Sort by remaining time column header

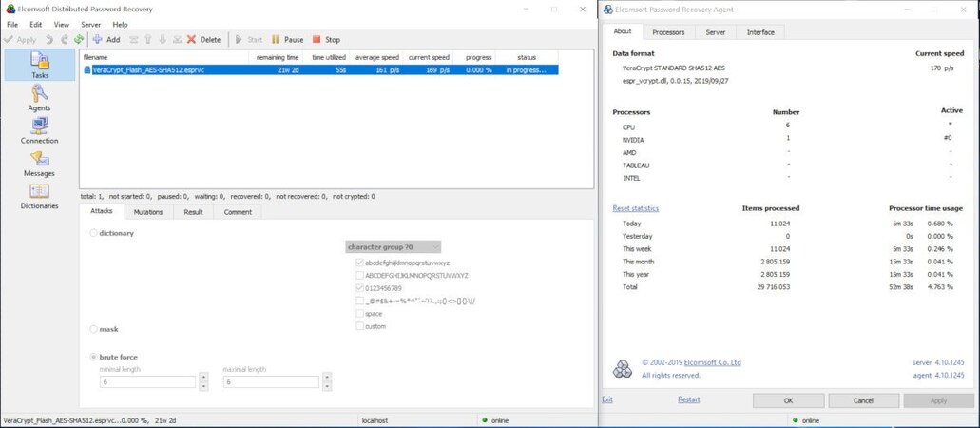tap(277, 58)
